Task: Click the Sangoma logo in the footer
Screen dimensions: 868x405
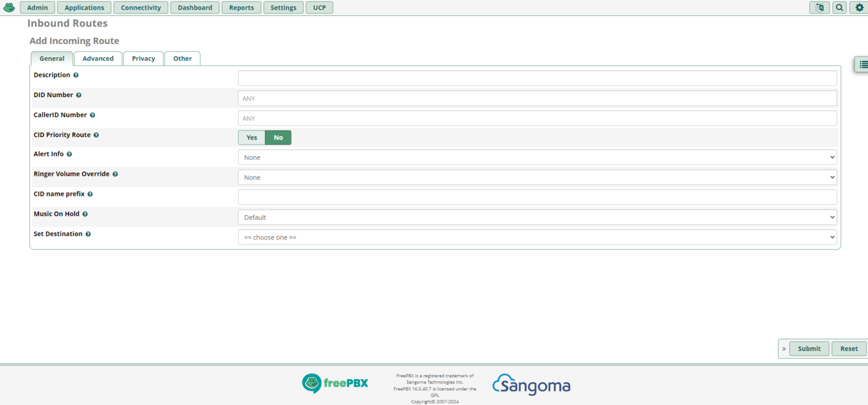Action: tap(531, 385)
